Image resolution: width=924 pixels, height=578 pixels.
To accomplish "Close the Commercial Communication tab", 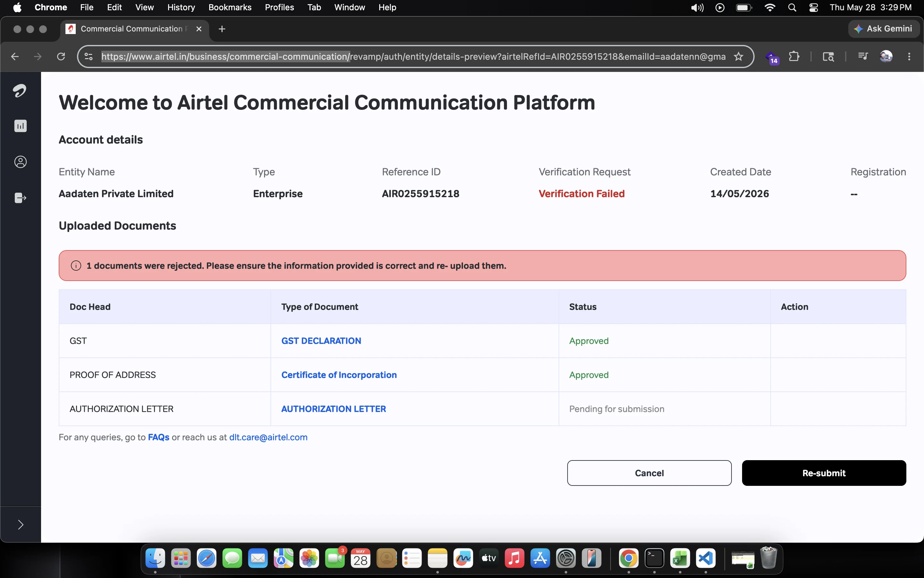I will click(x=199, y=29).
